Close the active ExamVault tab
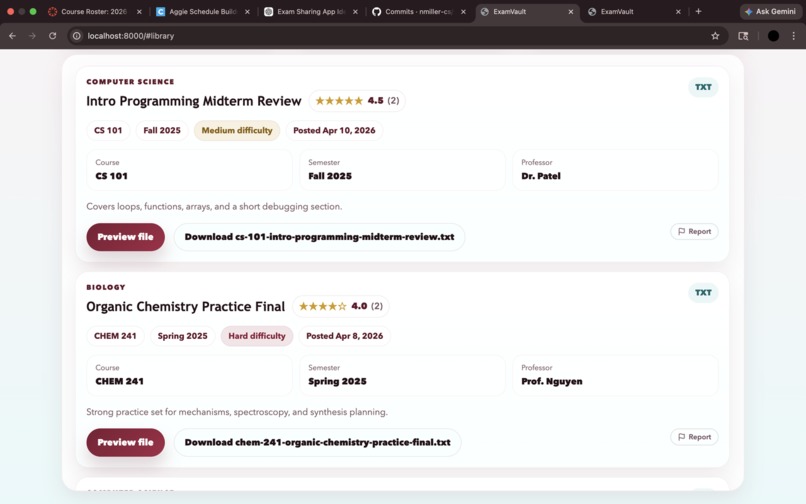The height and width of the screenshot is (504, 806). (571, 11)
